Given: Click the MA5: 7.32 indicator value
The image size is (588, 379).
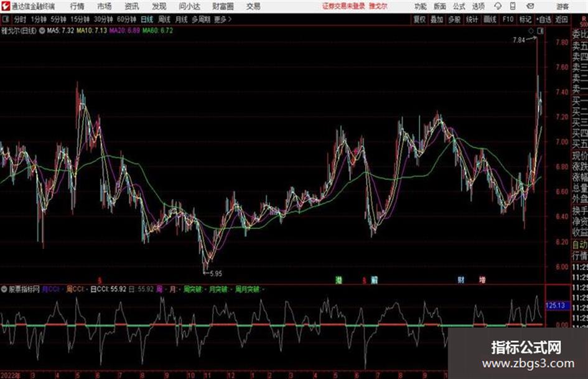Looking at the screenshot, I should (60, 30).
